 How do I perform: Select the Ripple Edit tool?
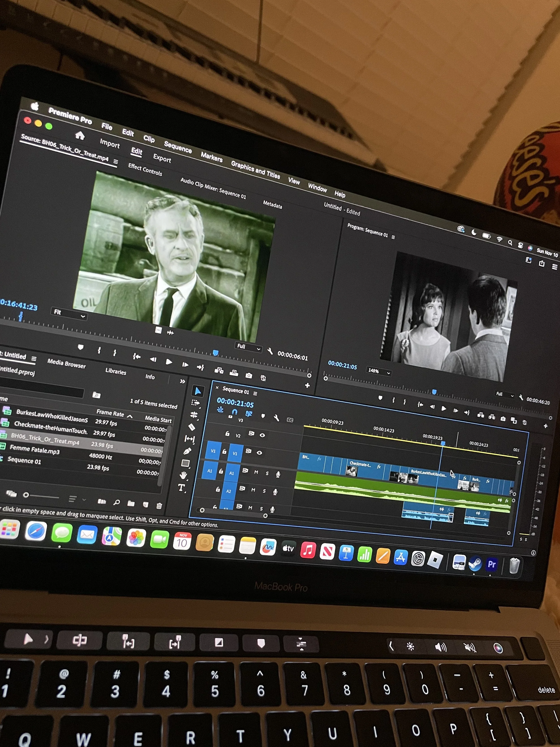pyautogui.click(x=194, y=415)
